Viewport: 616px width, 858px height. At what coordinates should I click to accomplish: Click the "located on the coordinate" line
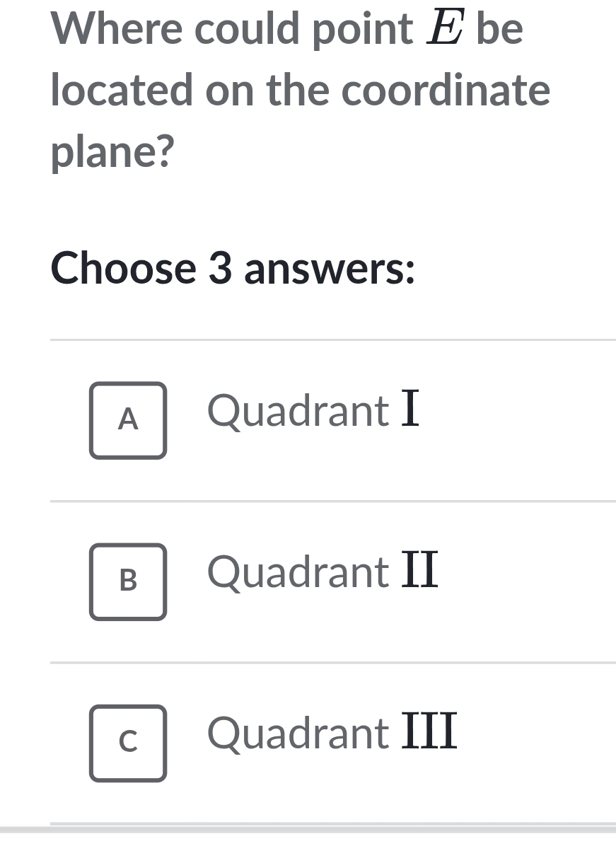(301, 91)
